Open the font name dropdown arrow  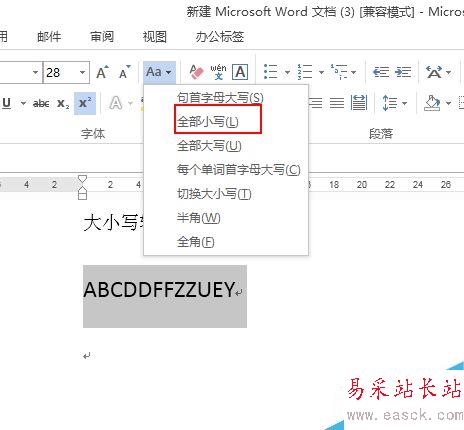[35, 72]
